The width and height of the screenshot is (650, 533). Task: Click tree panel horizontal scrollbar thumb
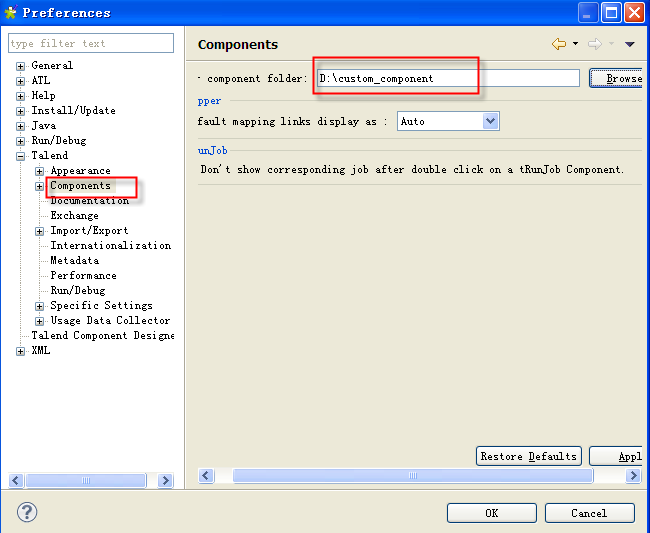point(86,480)
